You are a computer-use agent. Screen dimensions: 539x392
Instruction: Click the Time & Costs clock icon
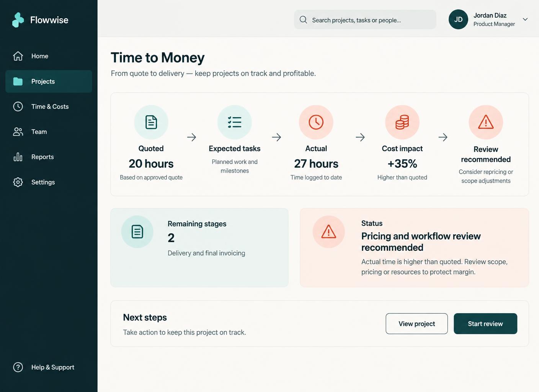pyautogui.click(x=18, y=106)
